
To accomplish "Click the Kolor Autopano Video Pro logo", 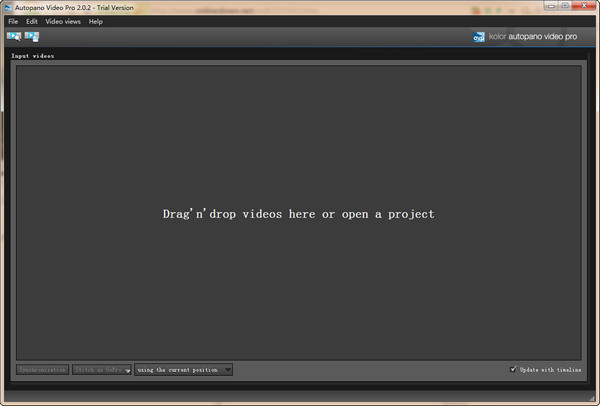I will pos(525,37).
